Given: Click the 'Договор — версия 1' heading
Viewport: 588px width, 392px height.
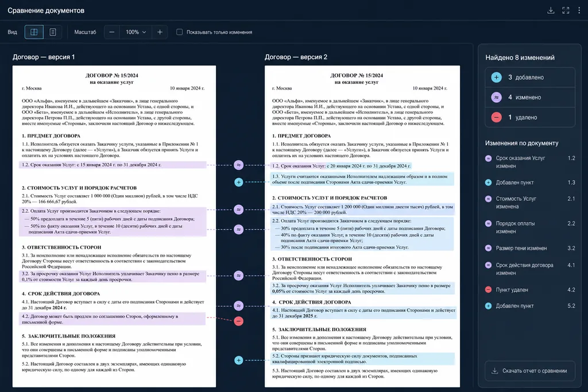Looking at the screenshot, I should pyautogui.click(x=44, y=57).
